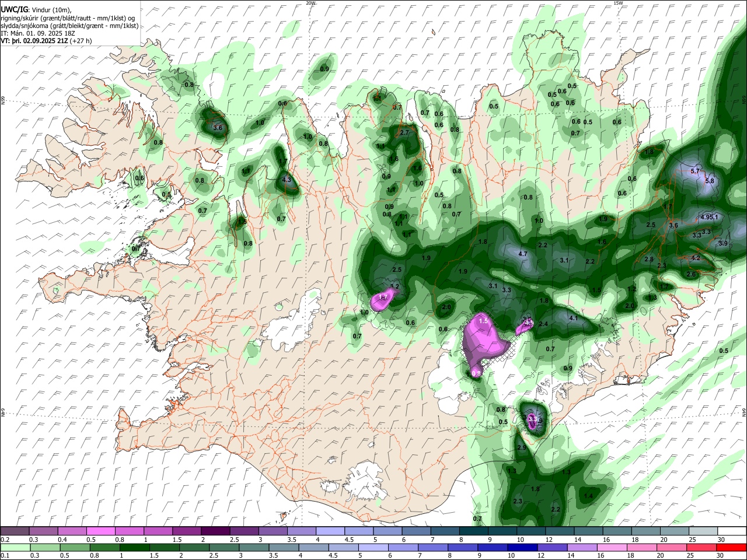Click the pale green first swatch in the lower legend row

coord(15,547)
